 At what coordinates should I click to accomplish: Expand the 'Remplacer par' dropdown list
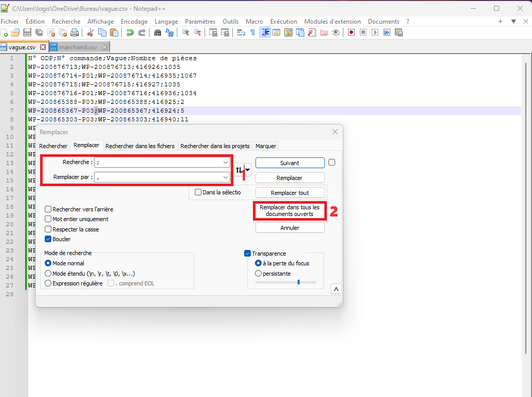(x=226, y=177)
